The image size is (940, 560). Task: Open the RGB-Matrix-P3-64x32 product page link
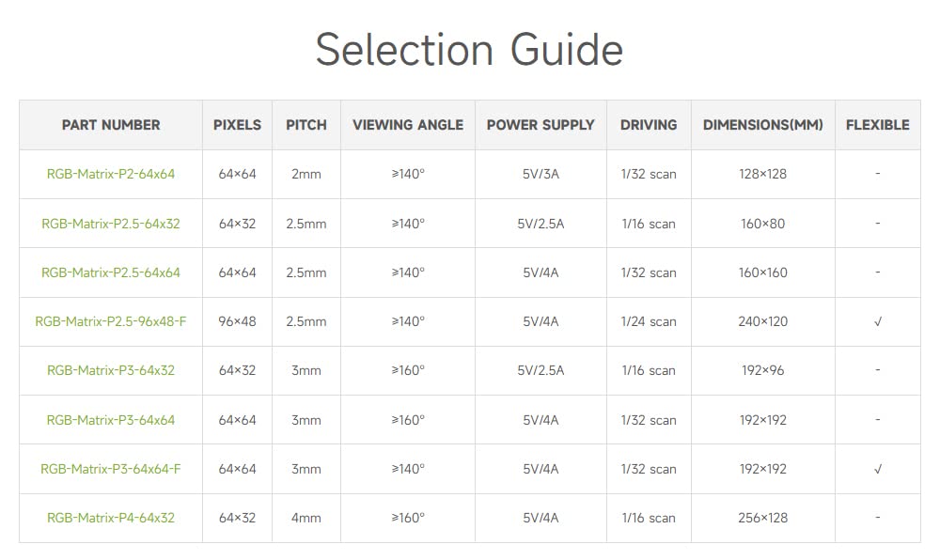(111, 370)
